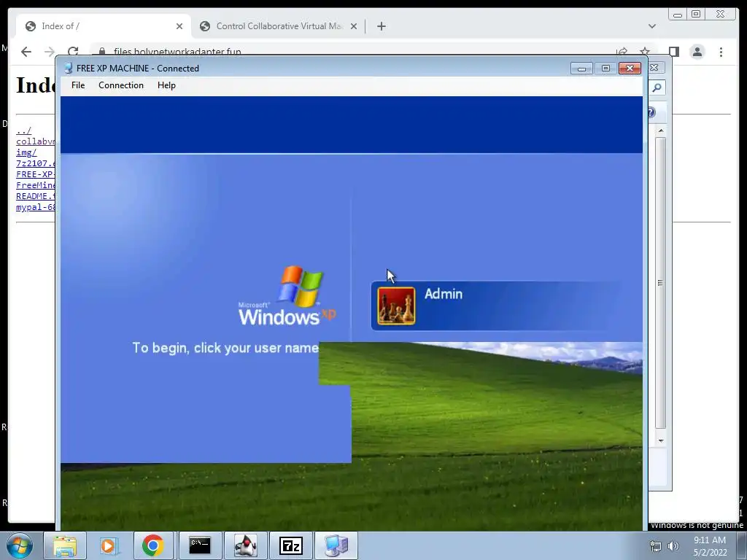Click the scroll up arrow of background window
747x560 pixels.
(661, 131)
